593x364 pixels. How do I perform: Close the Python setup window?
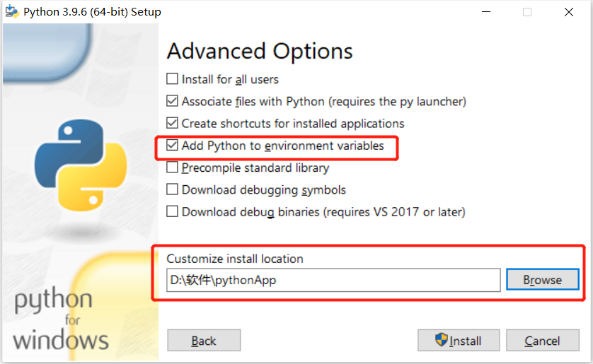[x=568, y=12]
